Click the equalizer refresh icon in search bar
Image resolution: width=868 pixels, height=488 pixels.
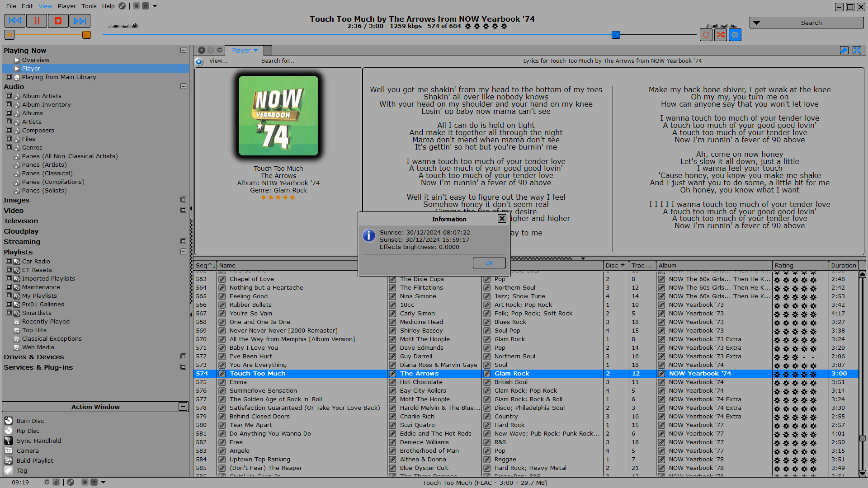707,34
